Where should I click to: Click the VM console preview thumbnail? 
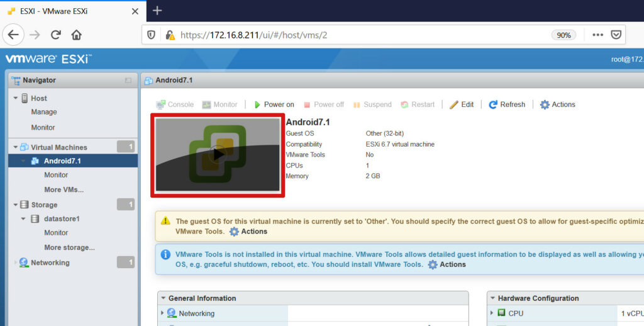pos(218,155)
